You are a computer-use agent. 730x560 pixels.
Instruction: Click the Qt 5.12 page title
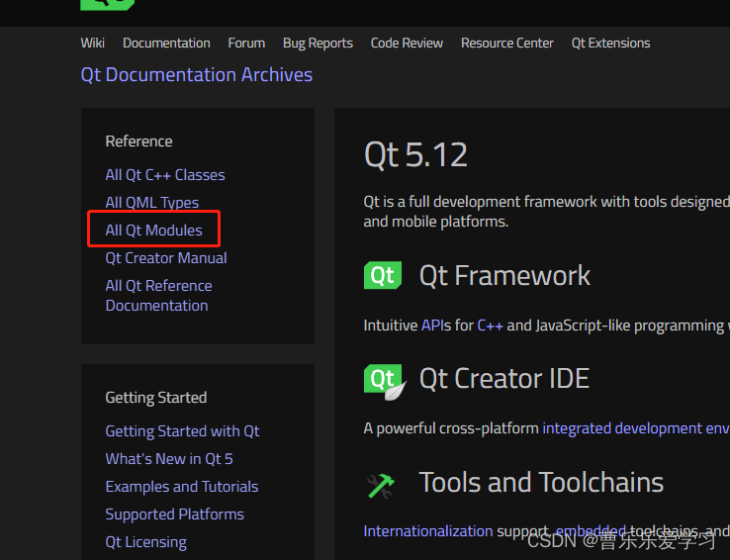(415, 155)
